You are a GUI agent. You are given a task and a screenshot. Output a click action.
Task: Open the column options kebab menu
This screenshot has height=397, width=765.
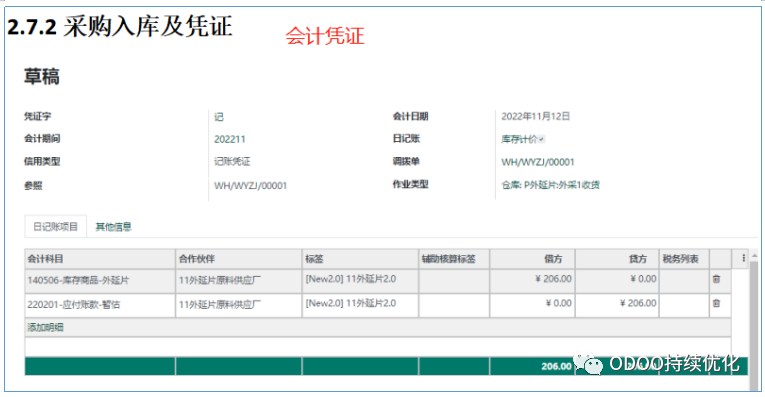pyautogui.click(x=744, y=258)
